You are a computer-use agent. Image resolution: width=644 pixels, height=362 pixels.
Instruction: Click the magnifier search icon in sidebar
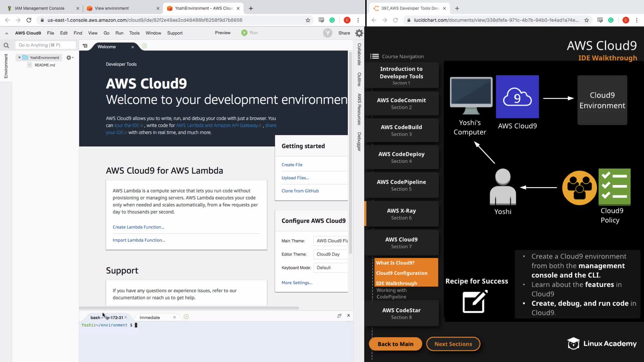6,45
